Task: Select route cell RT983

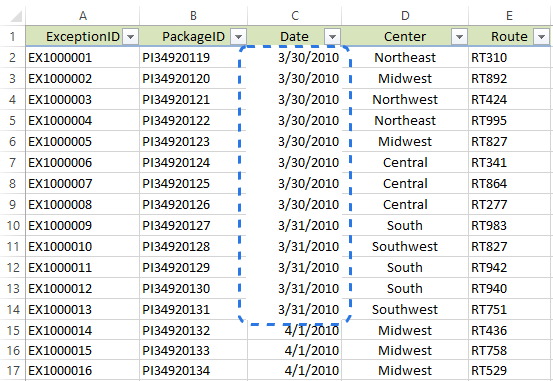Action: (510, 225)
